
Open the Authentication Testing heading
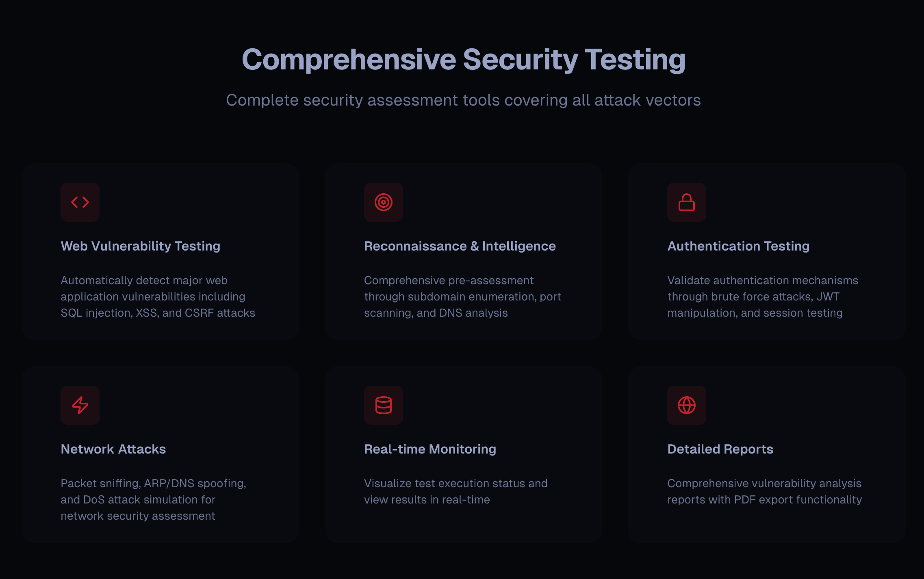coord(738,246)
